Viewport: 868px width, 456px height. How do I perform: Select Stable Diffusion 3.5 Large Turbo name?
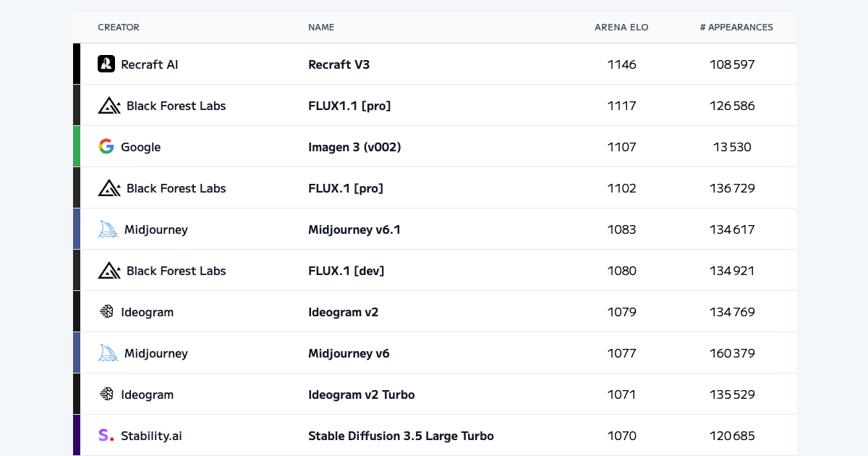tap(401, 436)
